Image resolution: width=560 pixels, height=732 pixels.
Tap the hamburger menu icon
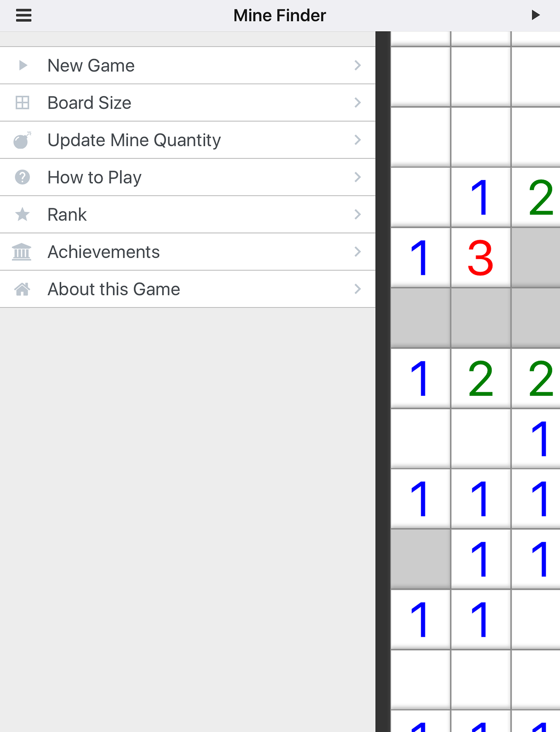[24, 15]
